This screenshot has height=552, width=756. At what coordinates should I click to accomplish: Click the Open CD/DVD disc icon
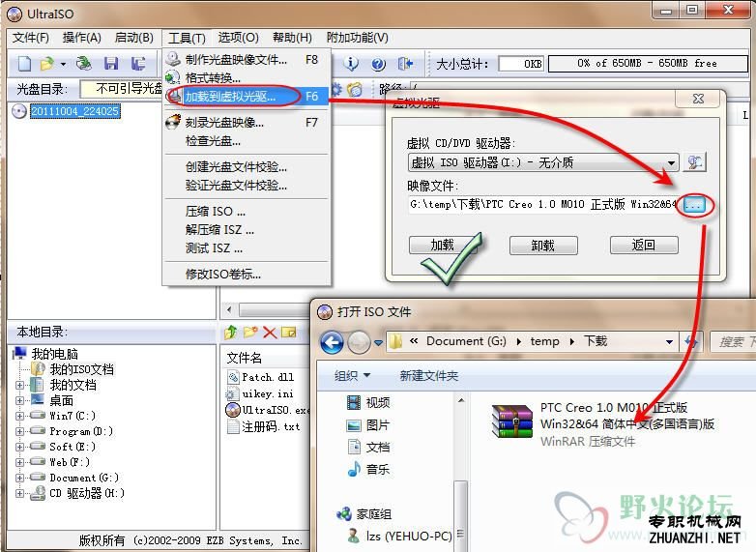point(84,63)
